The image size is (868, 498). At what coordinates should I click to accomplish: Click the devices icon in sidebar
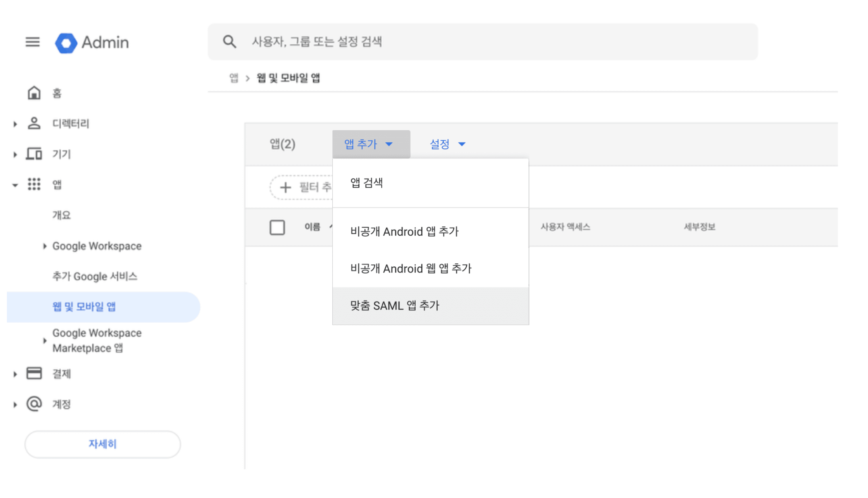click(x=34, y=154)
